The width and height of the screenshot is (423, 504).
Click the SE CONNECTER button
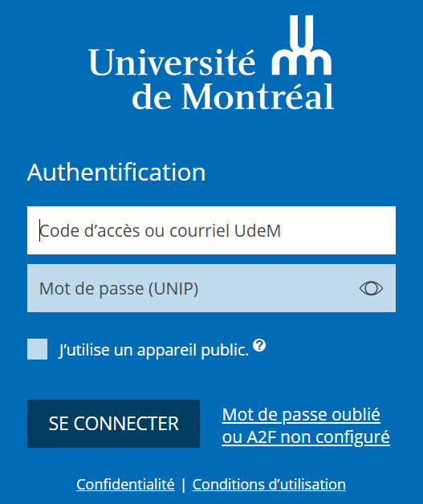pyautogui.click(x=113, y=424)
